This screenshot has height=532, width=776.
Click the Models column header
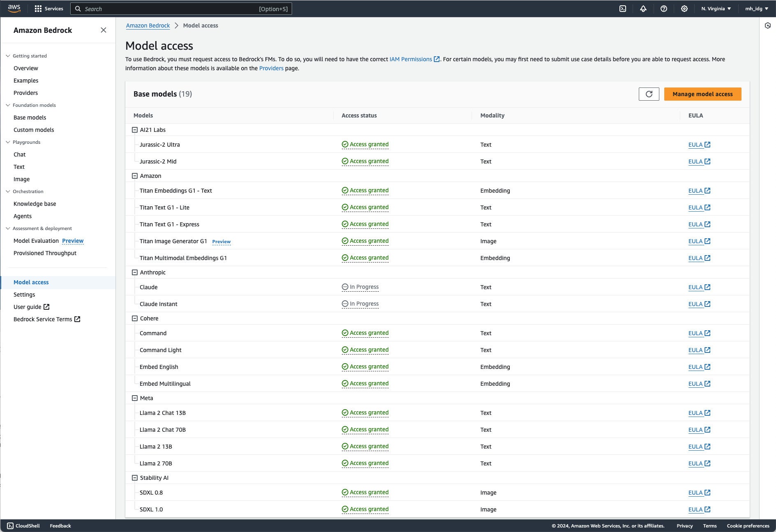point(143,115)
